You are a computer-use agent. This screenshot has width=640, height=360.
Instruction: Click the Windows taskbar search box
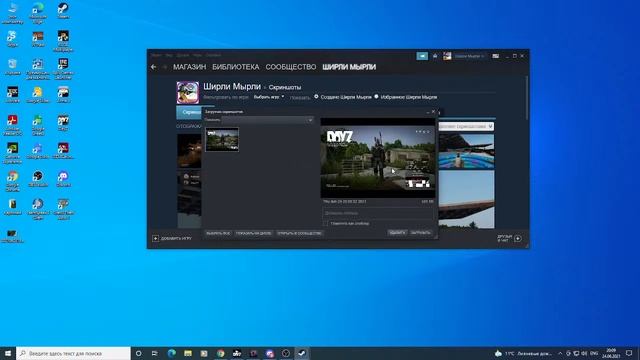pos(73,353)
